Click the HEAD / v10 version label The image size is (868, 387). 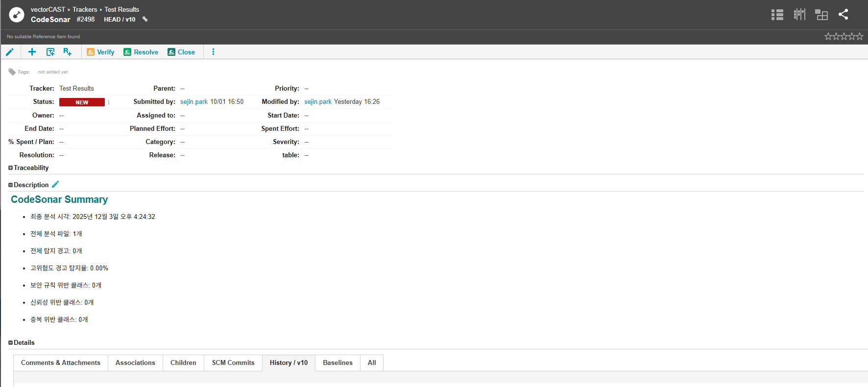point(120,20)
